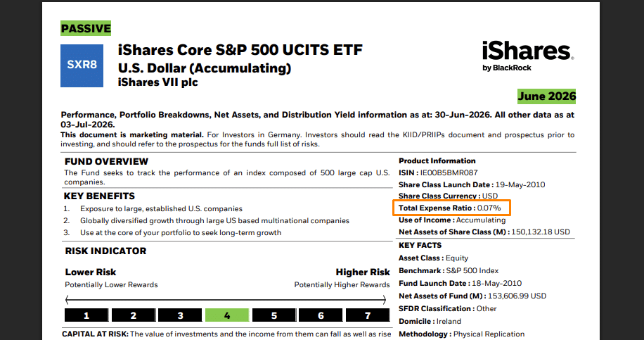644x340 pixels.
Task: Select risk indicator box 3
Action: pos(180,315)
